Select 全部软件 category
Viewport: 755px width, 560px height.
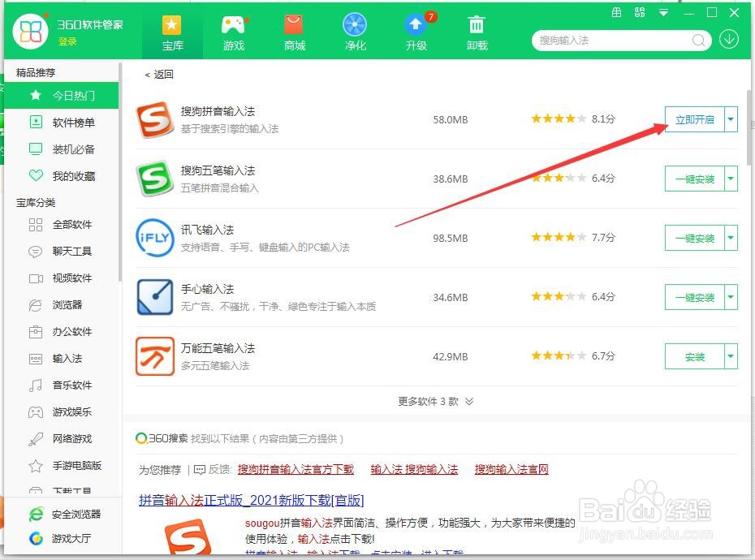[x=61, y=224]
